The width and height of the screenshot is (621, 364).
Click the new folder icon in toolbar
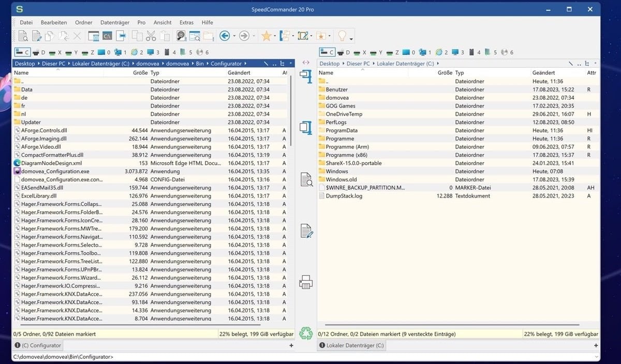point(209,36)
